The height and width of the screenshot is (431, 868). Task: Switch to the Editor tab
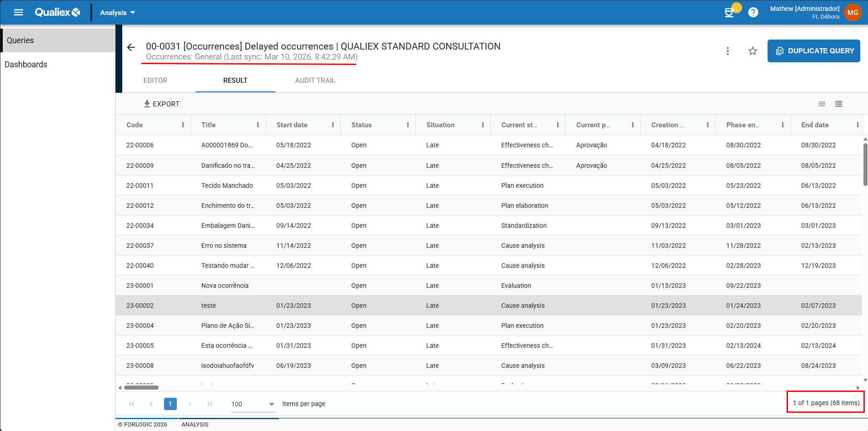tap(155, 80)
